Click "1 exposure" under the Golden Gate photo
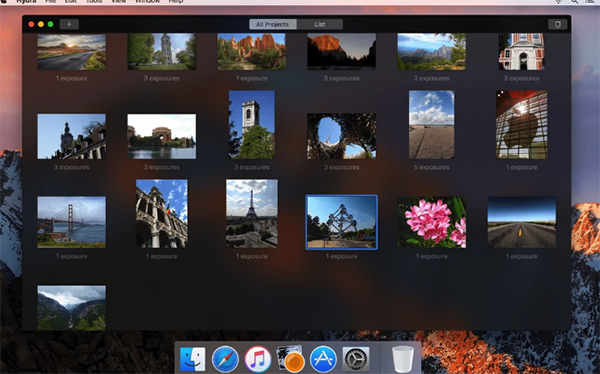The image size is (600, 374). point(72,256)
